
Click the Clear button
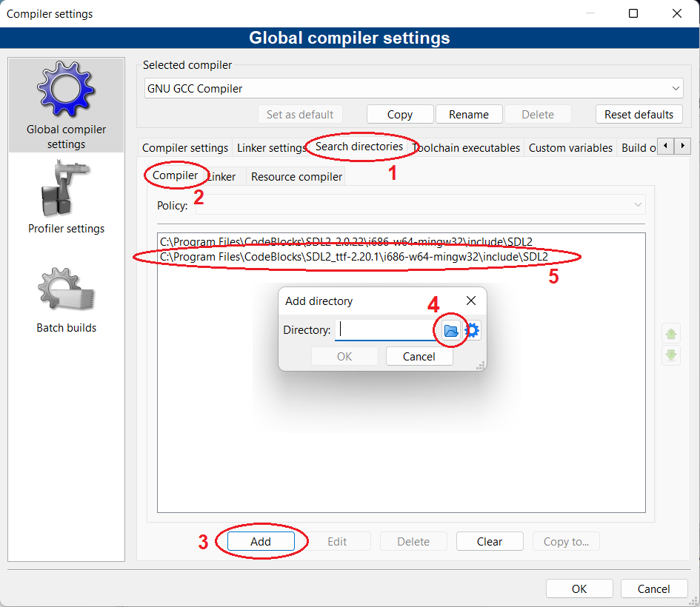pyautogui.click(x=490, y=541)
